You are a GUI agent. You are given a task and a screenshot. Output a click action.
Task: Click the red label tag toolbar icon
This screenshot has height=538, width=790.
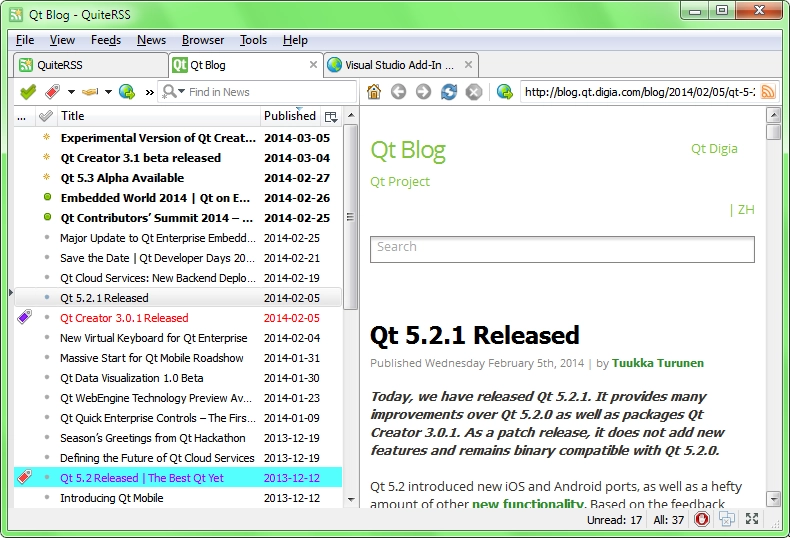[x=52, y=92]
